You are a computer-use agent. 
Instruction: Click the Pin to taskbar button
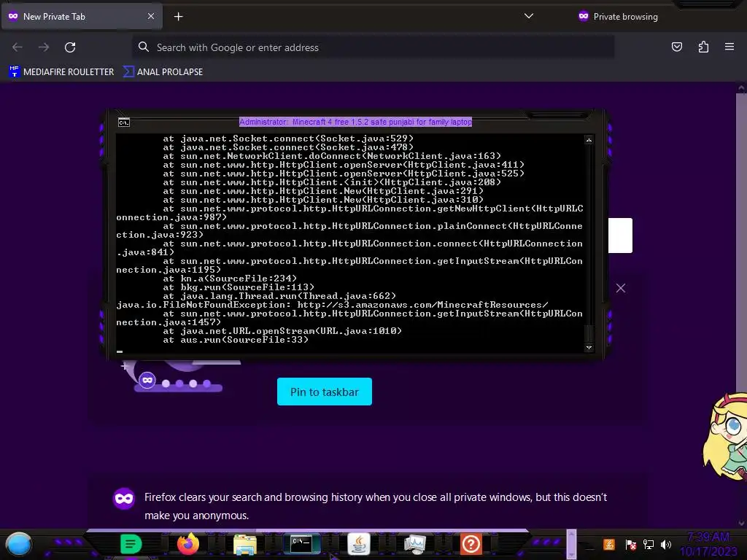click(x=325, y=392)
